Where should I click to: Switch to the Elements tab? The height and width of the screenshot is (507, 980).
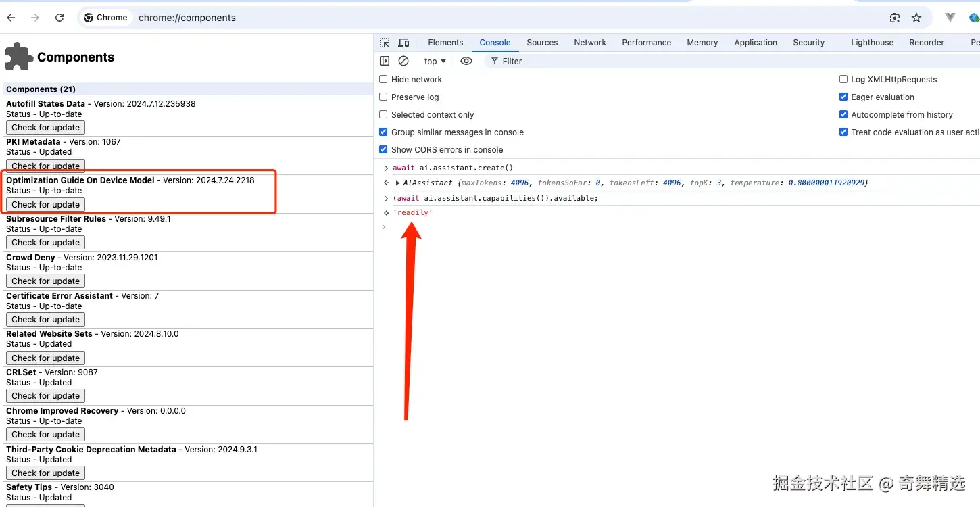[445, 42]
